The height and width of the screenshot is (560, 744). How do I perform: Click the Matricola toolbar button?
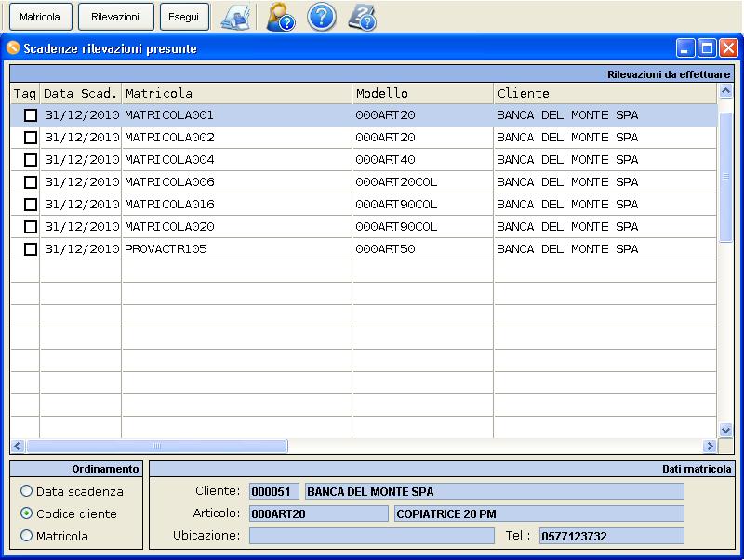coord(40,17)
